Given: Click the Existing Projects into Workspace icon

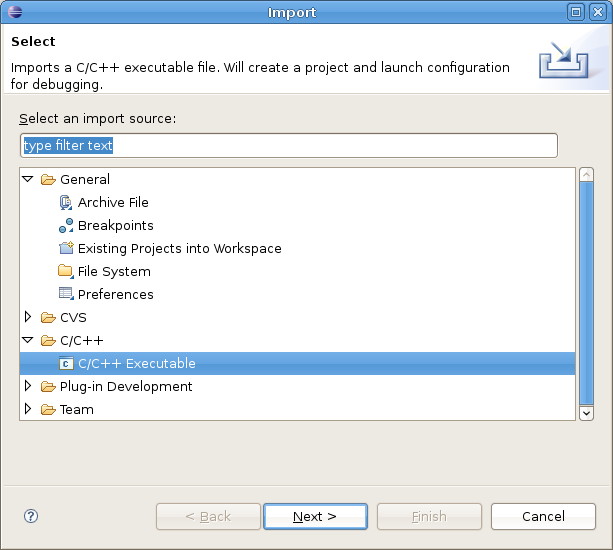Looking at the screenshot, I should [x=66, y=248].
